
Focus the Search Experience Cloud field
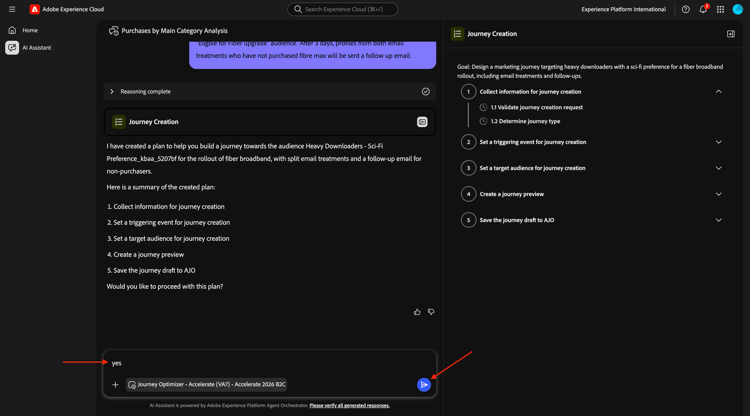(342, 9)
